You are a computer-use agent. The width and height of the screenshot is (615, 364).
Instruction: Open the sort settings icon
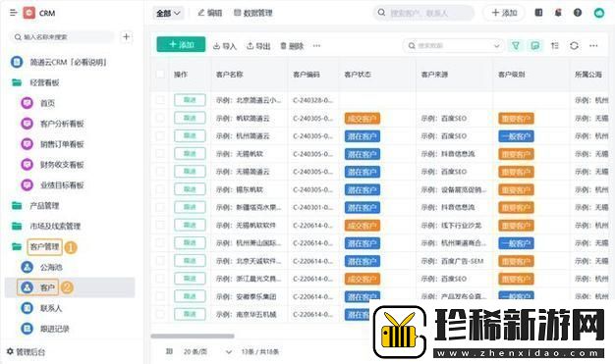555,46
